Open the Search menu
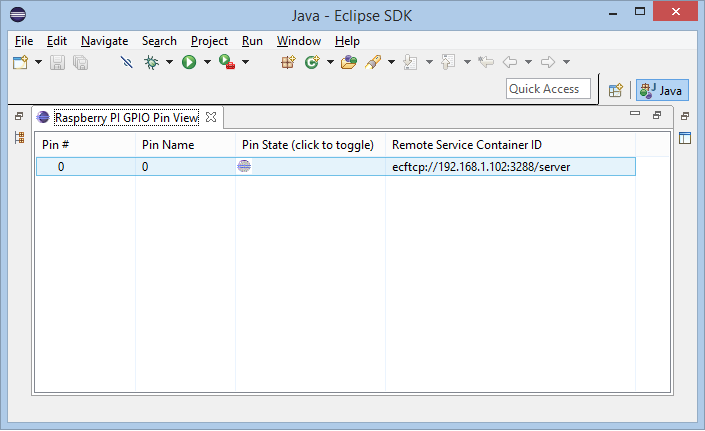This screenshot has height=431, width=705. 159,41
